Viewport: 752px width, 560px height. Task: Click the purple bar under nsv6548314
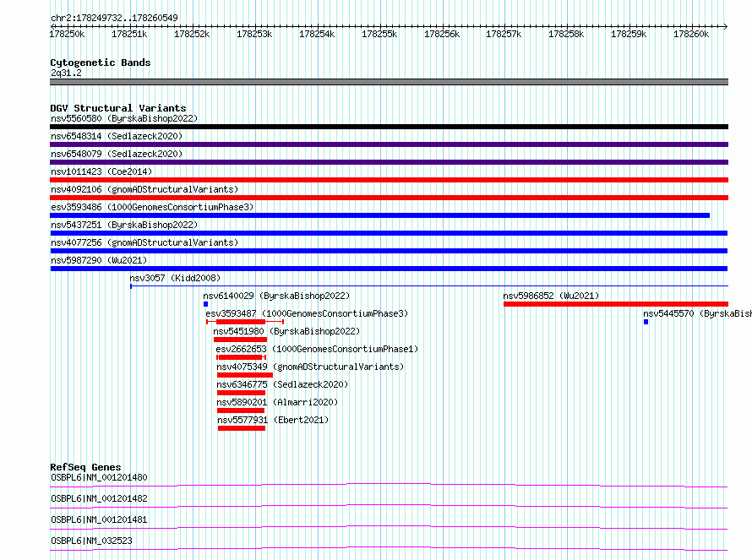(x=389, y=144)
